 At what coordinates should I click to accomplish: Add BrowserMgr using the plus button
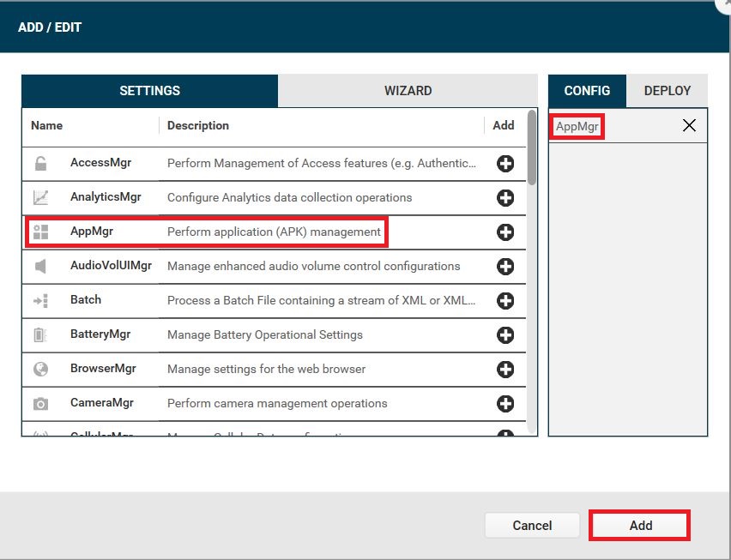click(x=504, y=370)
